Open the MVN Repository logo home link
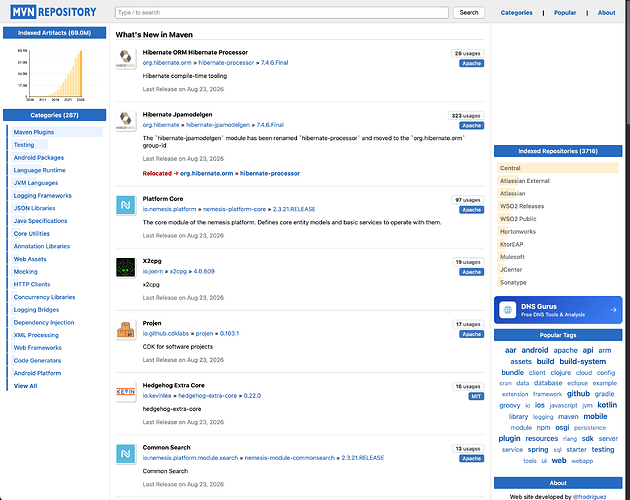Screen dimensions: 630x500 pyautogui.click(x=53, y=12)
